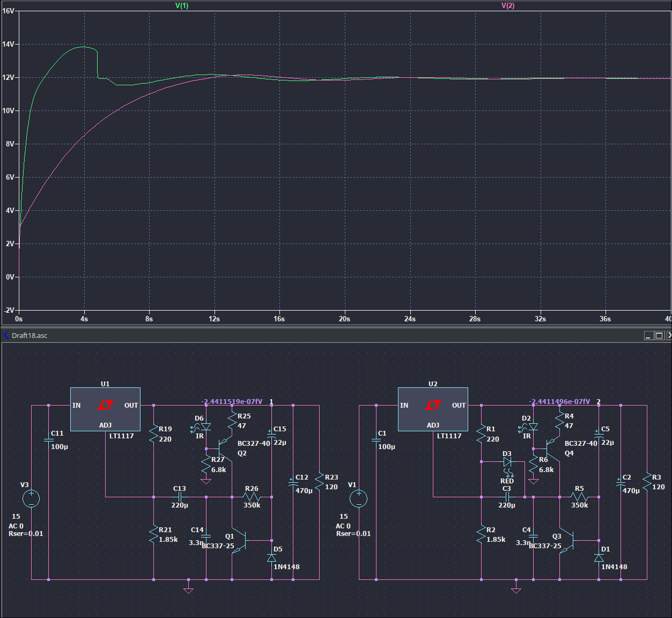
Task: Select capacitor C2 470µ symbol
Action: [621, 483]
